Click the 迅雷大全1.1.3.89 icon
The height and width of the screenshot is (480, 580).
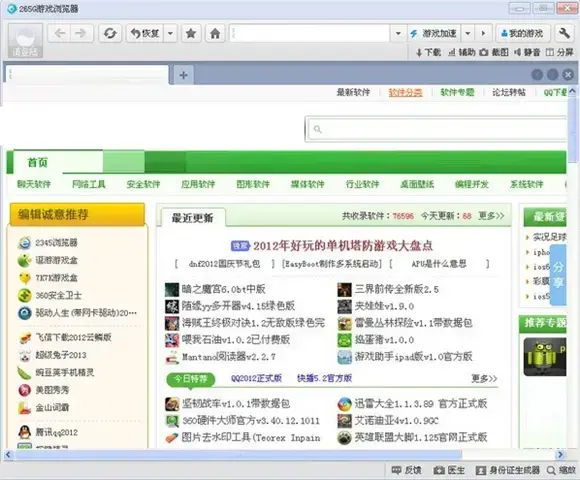[x=344, y=404]
